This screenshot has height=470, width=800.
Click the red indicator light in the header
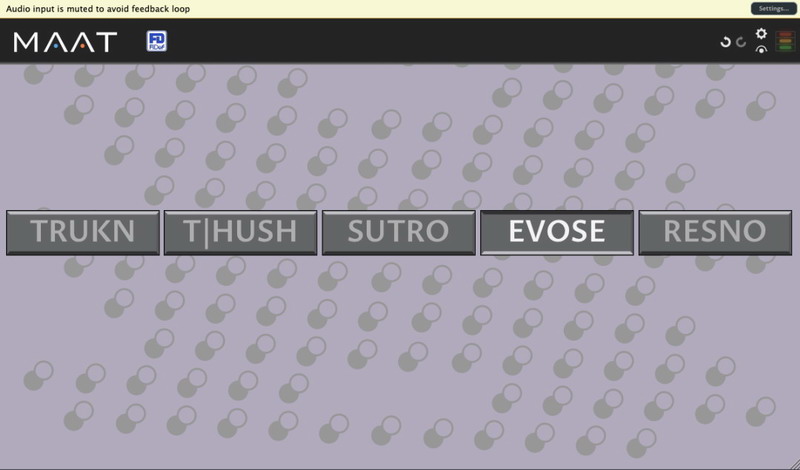click(783, 34)
